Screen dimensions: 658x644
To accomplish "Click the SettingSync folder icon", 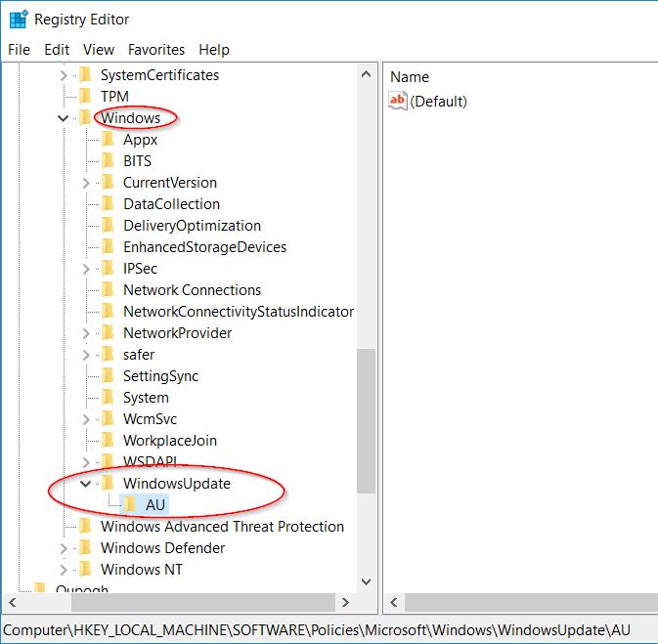I will (x=109, y=375).
